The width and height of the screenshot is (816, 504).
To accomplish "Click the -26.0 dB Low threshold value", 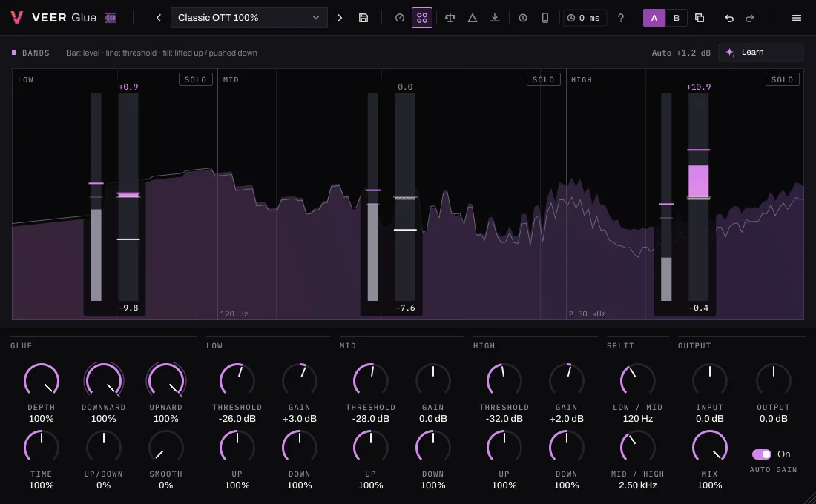I will click(237, 419).
